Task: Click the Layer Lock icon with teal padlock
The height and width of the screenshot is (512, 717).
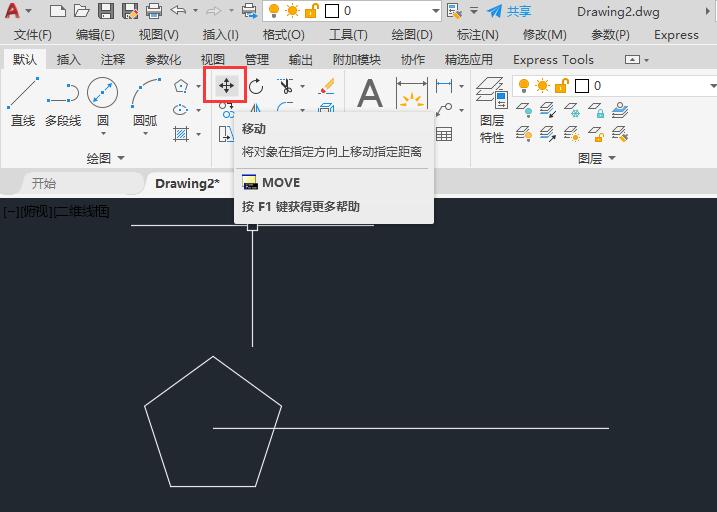Action: (596, 110)
